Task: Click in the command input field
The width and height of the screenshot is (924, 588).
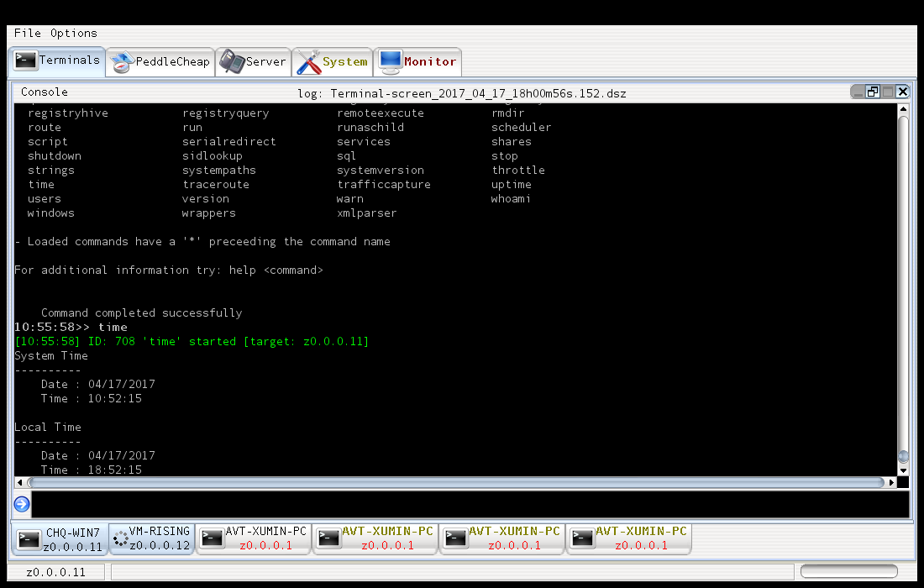Action: [x=470, y=504]
